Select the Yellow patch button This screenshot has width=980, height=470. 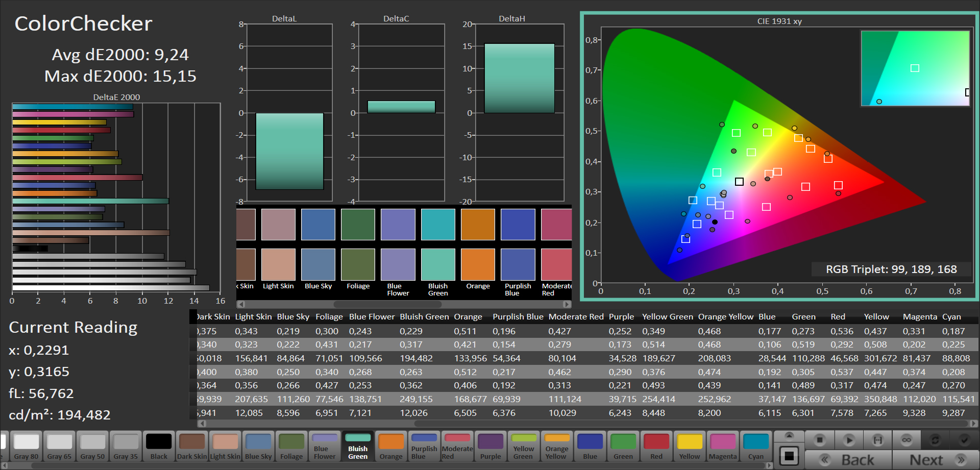click(690, 447)
